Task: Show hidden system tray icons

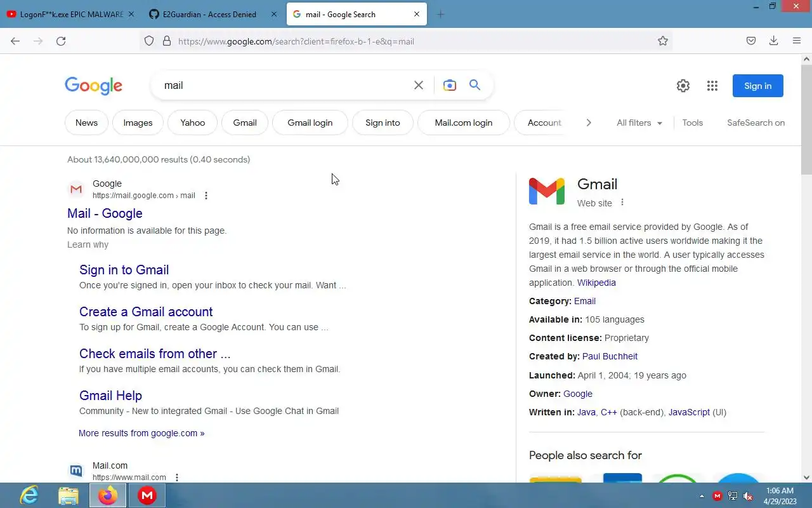Action: (702, 496)
